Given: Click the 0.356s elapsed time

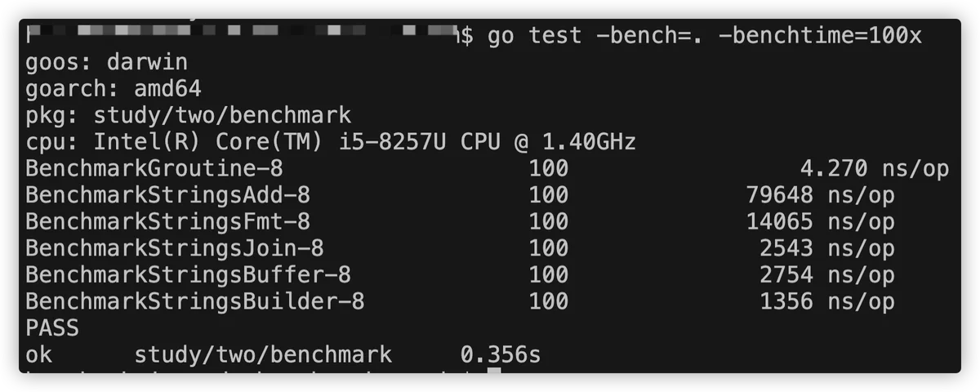Looking at the screenshot, I should click(x=501, y=355).
